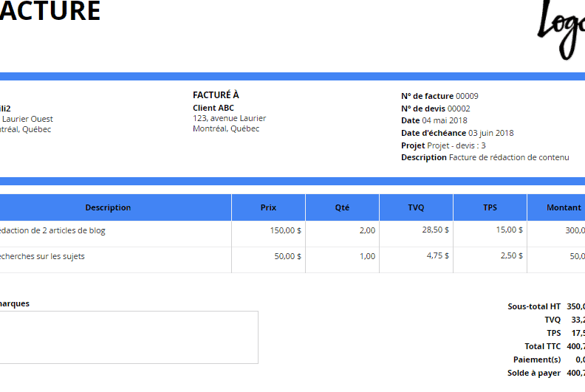
Task: Select the FACTURÉ À heading
Action: coord(216,95)
